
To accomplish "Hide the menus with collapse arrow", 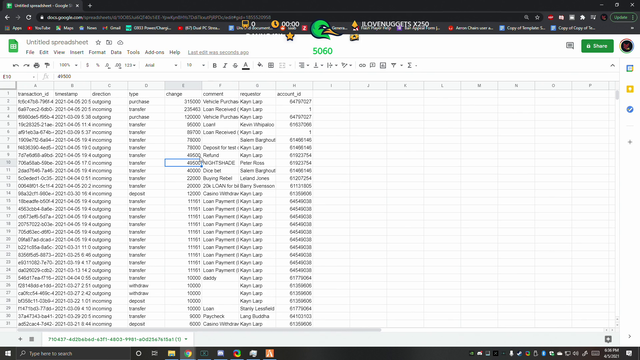I will tap(612, 65).
